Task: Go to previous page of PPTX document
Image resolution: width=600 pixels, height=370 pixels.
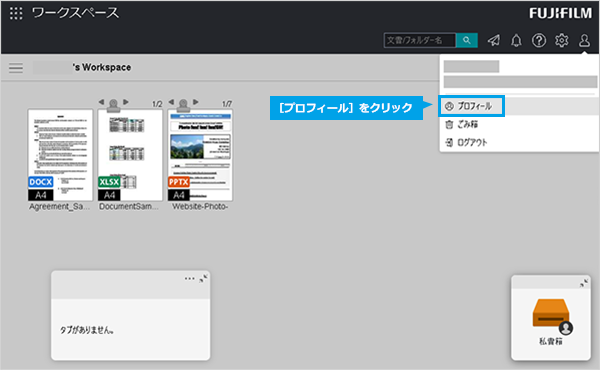Action: 171,102
